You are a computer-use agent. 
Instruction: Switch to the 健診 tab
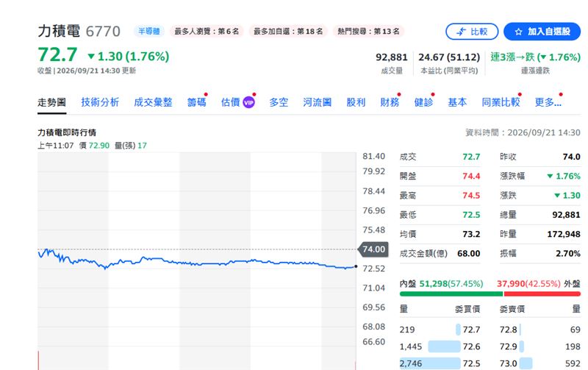423,102
